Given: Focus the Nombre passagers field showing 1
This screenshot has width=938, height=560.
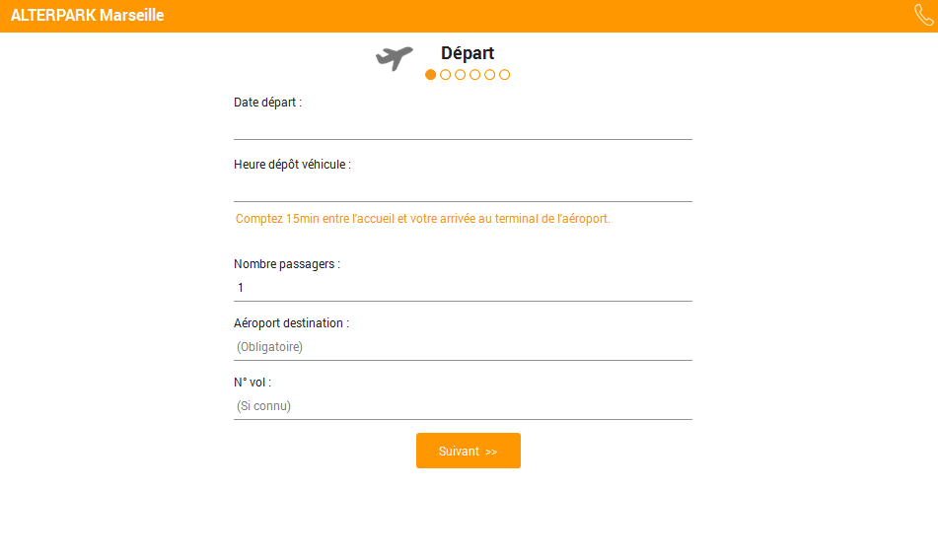Looking at the screenshot, I should (463, 288).
